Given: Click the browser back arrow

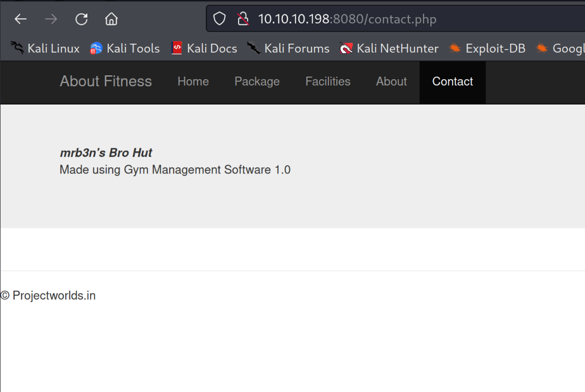Looking at the screenshot, I should (x=20, y=19).
